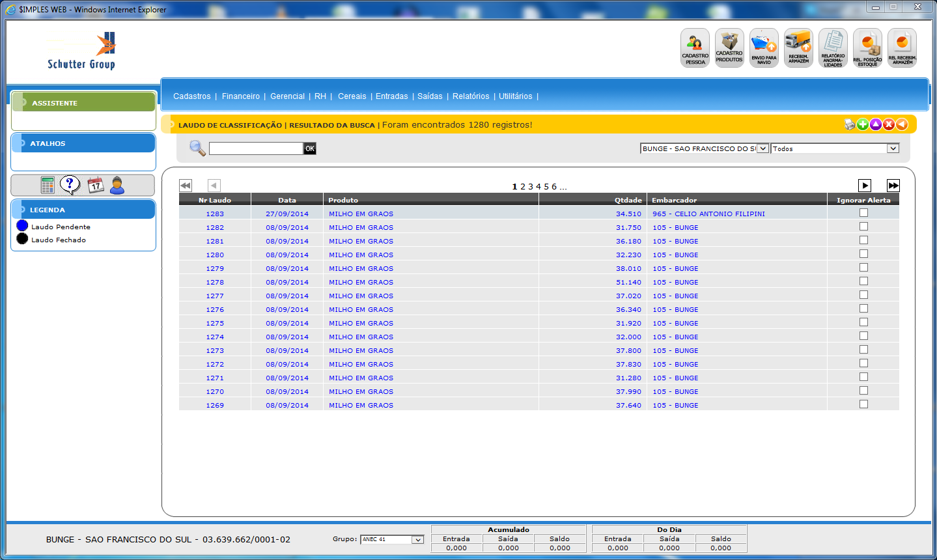
Task: Click the blue Laudo Pendente legend circle
Action: point(22,226)
